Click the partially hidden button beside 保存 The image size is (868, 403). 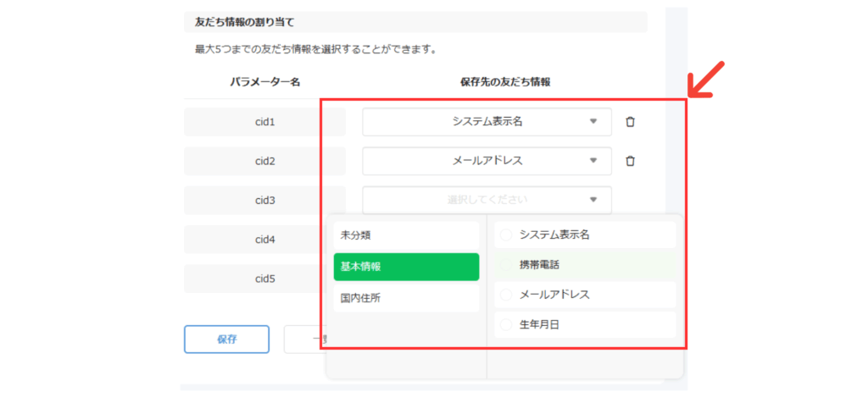click(x=304, y=339)
